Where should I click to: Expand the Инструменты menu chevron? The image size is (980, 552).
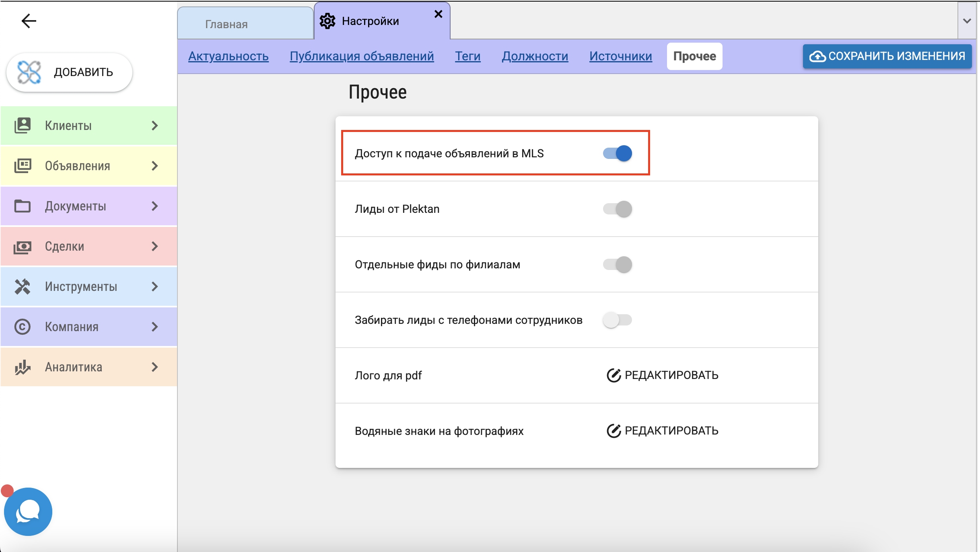tap(155, 286)
